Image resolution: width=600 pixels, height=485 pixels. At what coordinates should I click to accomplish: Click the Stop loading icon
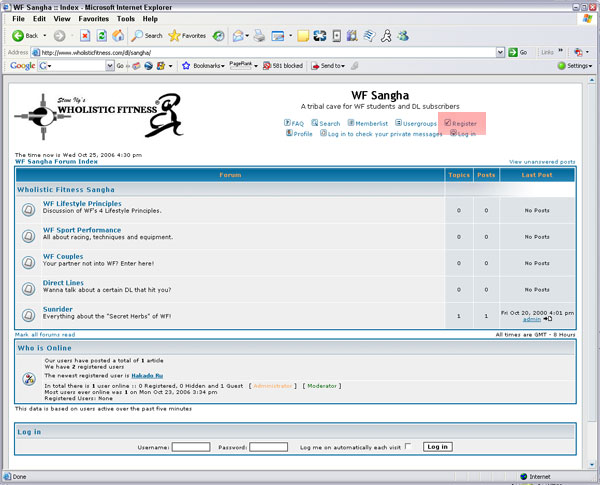click(x=84, y=35)
